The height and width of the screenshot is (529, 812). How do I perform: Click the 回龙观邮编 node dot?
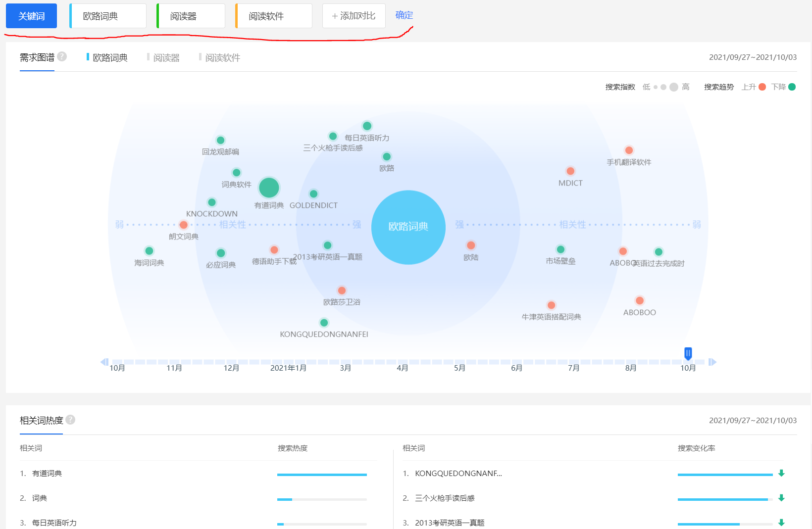[221, 140]
